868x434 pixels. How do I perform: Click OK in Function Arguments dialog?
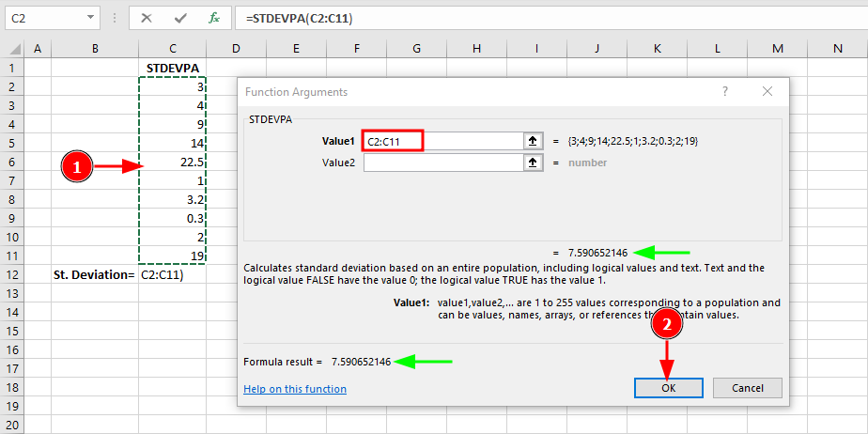[667, 388]
